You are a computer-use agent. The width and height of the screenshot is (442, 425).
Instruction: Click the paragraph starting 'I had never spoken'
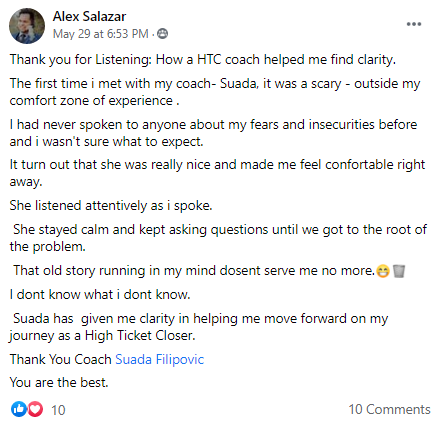213,133
